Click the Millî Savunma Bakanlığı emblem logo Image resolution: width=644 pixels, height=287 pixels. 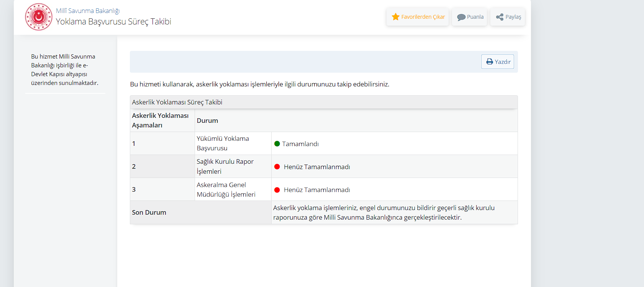[39, 17]
